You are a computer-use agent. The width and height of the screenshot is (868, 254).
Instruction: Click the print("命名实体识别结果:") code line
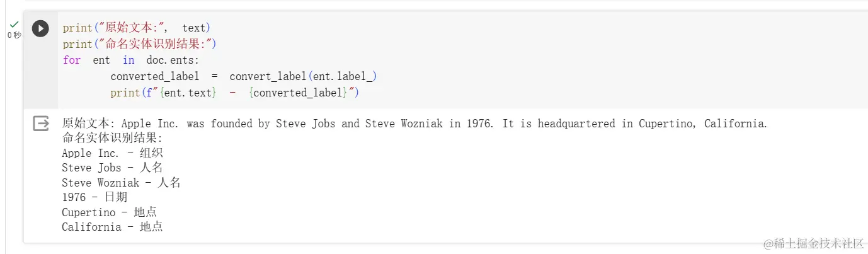pos(140,44)
